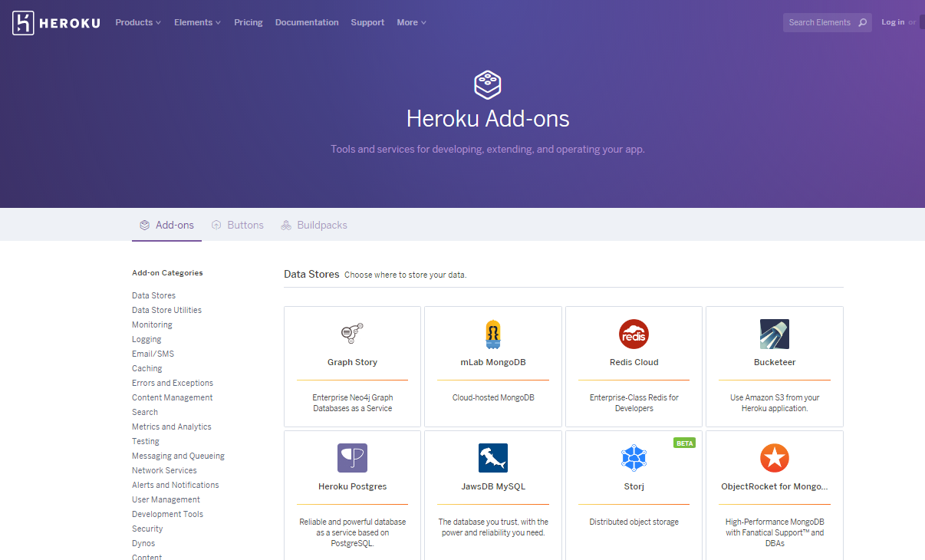The width and height of the screenshot is (925, 560).
Task: Open the Metrics and Analytics category
Action: [172, 427]
